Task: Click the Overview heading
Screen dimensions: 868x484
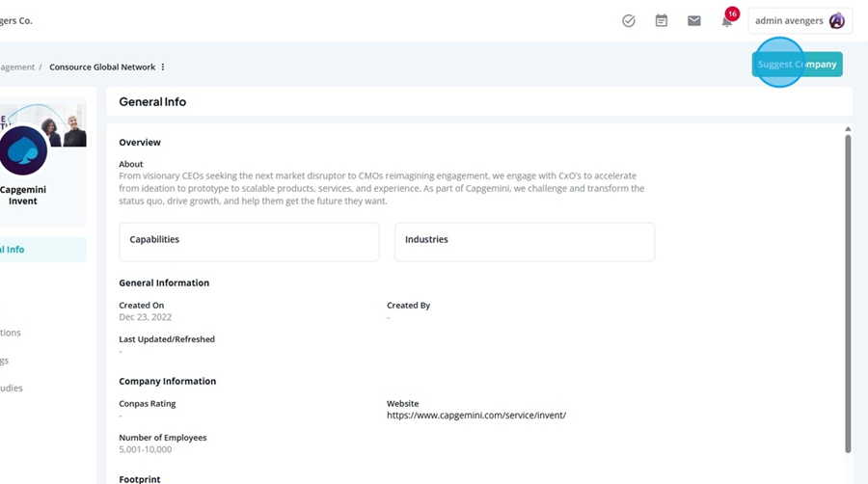Action: pyautogui.click(x=140, y=142)
